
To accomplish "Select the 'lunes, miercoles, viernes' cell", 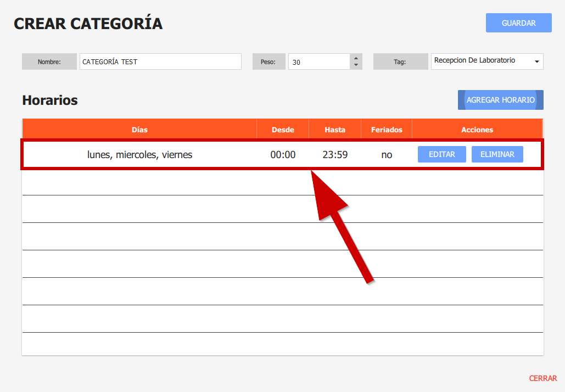I will 139,155.
